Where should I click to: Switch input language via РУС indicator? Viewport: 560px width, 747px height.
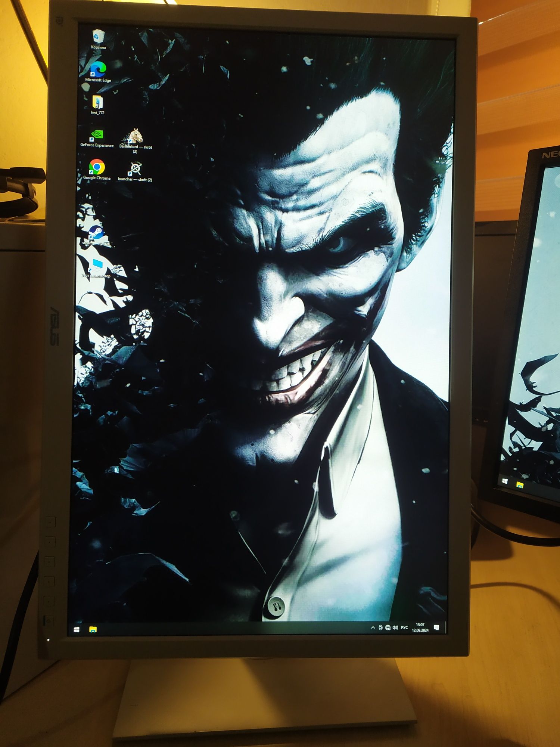(404, 627)
